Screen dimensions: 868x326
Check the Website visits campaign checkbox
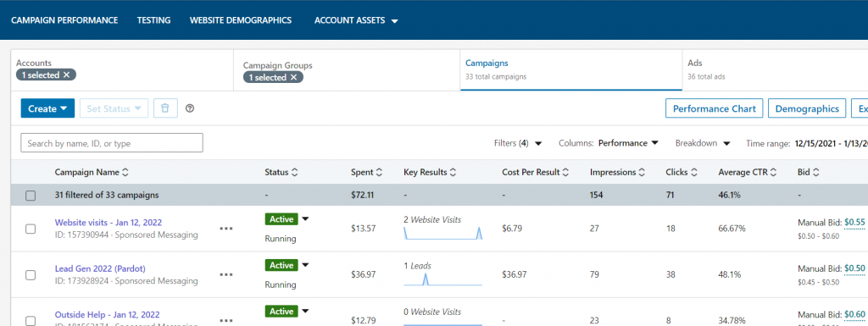tap(31, 229)
